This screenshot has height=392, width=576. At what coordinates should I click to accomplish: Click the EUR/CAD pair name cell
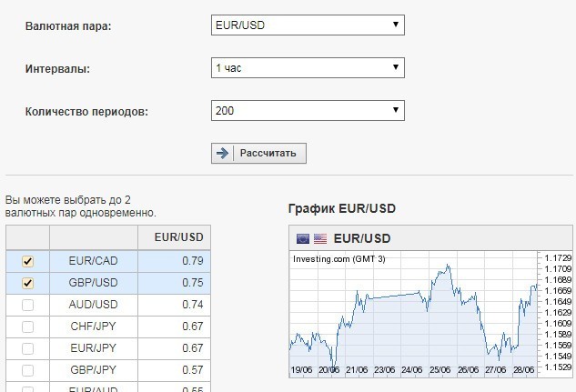tap(94, 261)
